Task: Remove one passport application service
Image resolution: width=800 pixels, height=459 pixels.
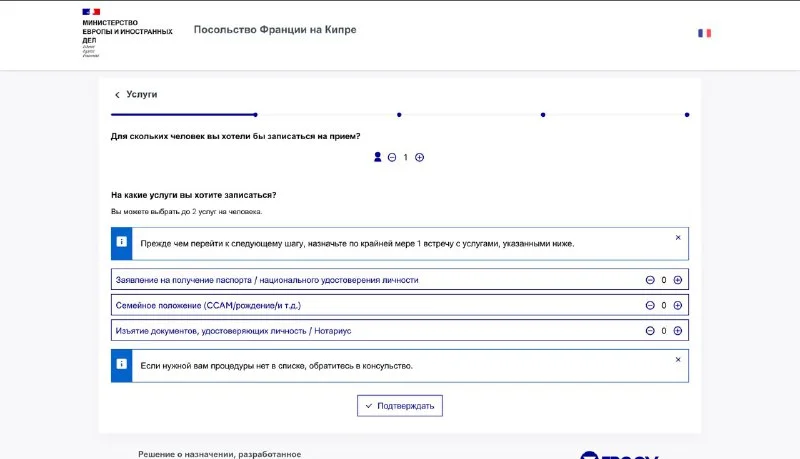Action: point(650,280)
